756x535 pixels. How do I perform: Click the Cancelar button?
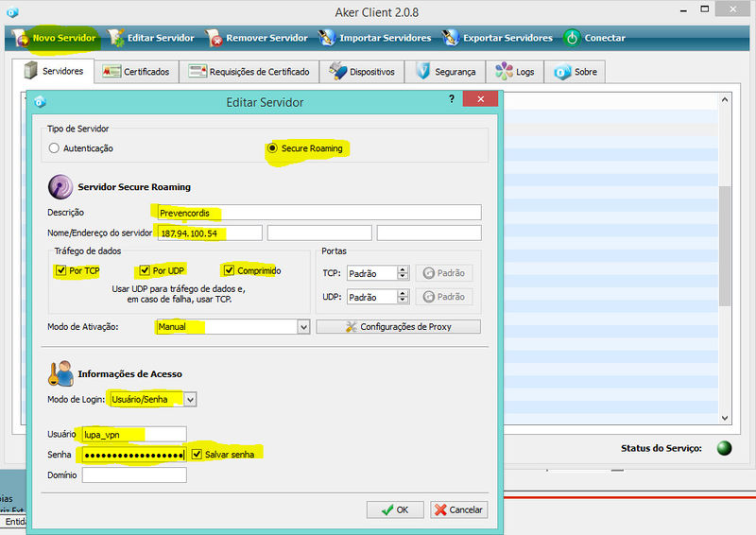tap(458, 509)
